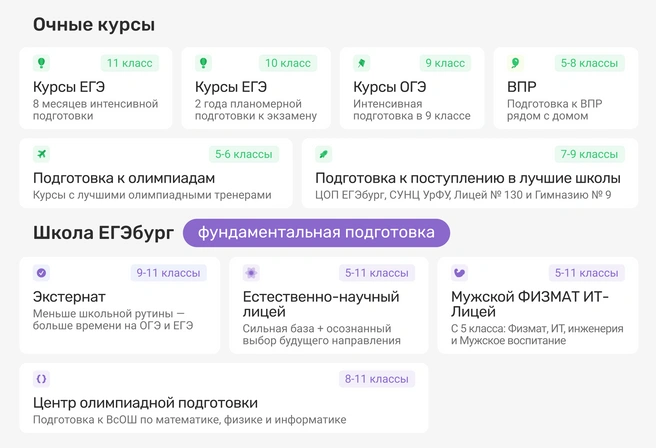
Task: Click the checkmark icon on the Экстернат card
Action: (41, 273)
